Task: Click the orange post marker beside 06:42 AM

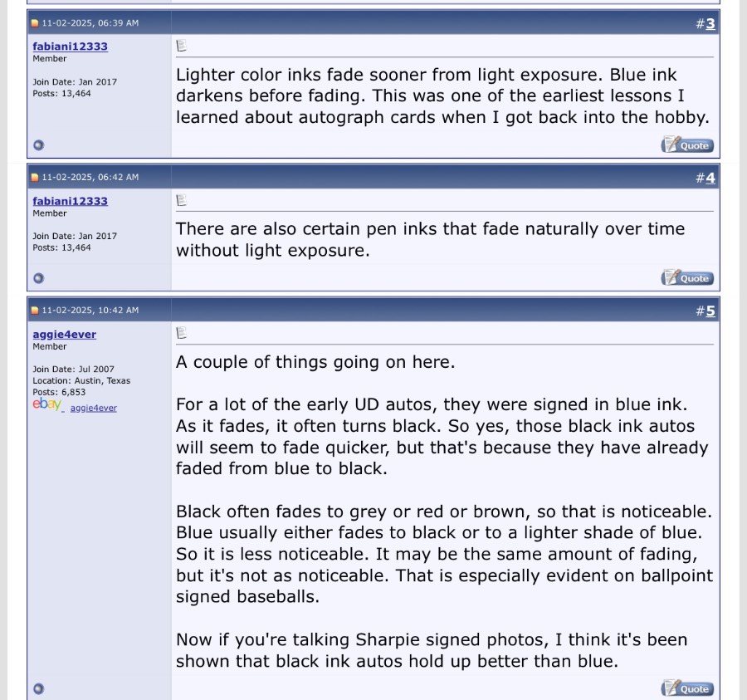Action: pyautogui.click(x=35, y=178)
